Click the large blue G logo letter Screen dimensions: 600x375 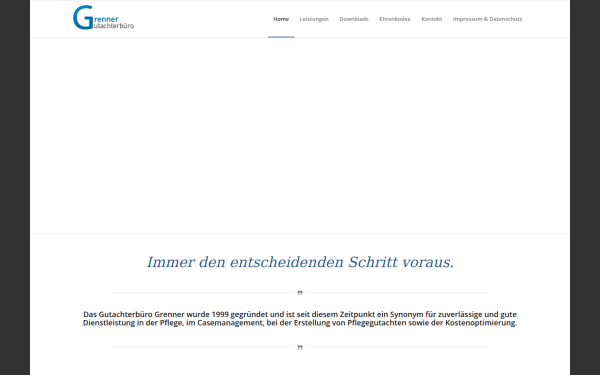click(83, 18)
